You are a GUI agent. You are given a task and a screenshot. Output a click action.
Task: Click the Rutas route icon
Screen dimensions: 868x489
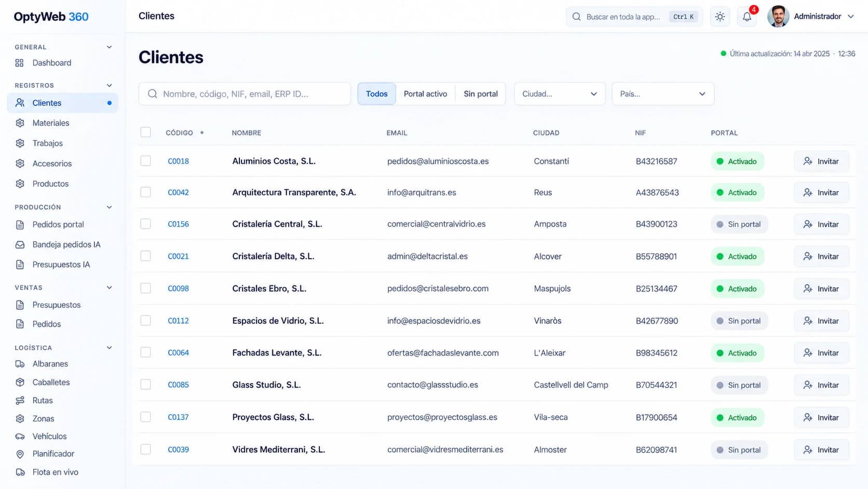20,401
